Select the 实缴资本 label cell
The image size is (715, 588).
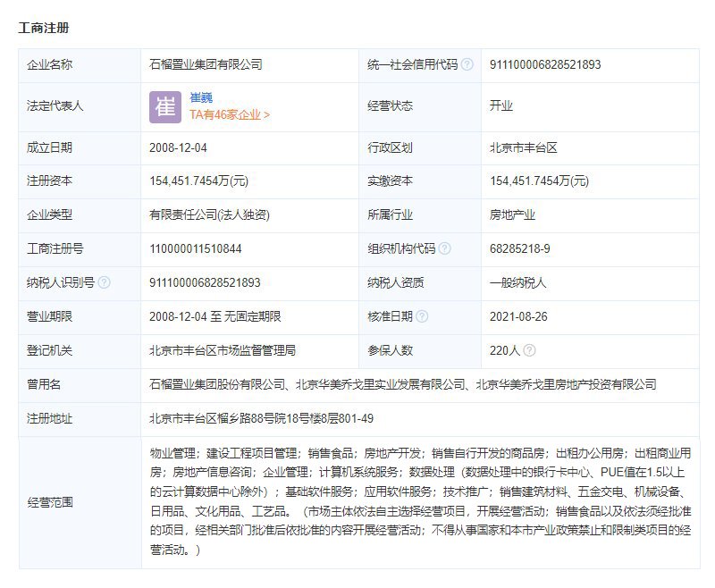[420, 181]
